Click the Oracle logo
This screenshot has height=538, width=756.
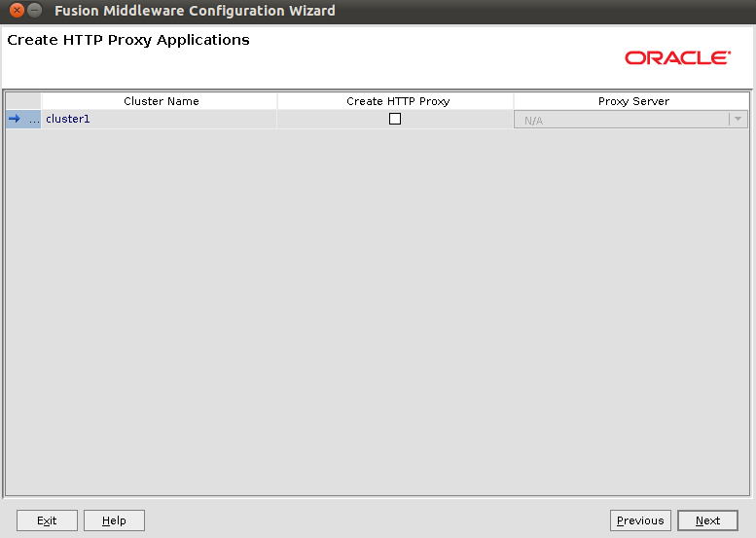[677, 58]
